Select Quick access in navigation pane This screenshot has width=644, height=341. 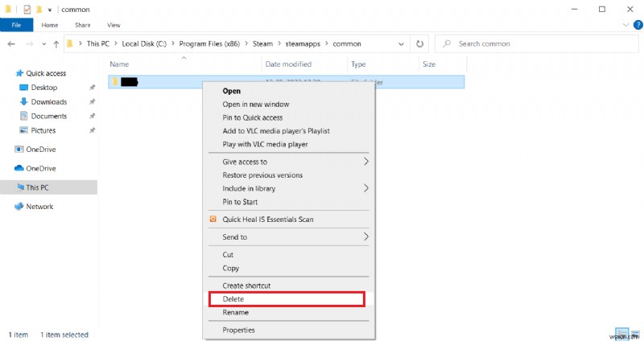[46, 73]
